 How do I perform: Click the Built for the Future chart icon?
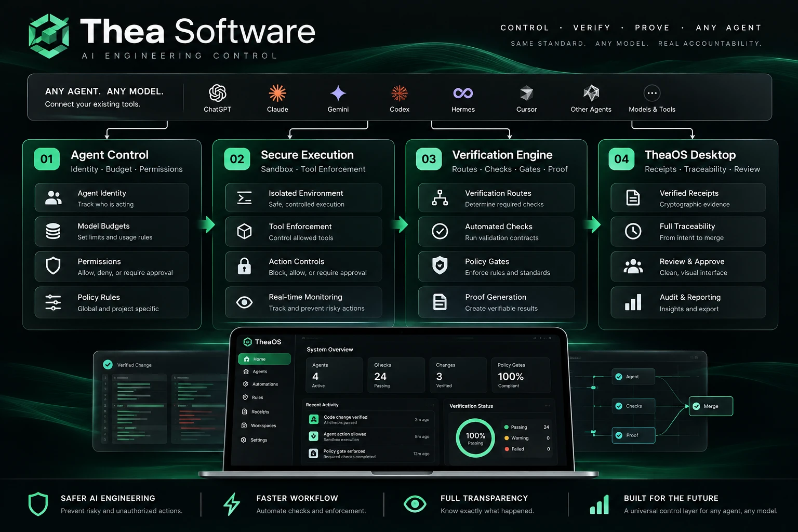(x=600, y=504)
